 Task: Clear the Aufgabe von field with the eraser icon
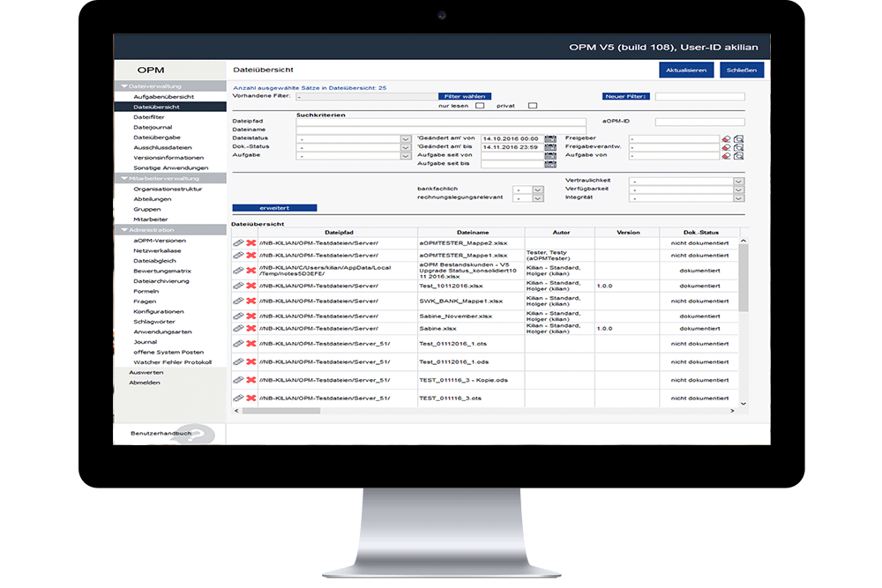725,155
